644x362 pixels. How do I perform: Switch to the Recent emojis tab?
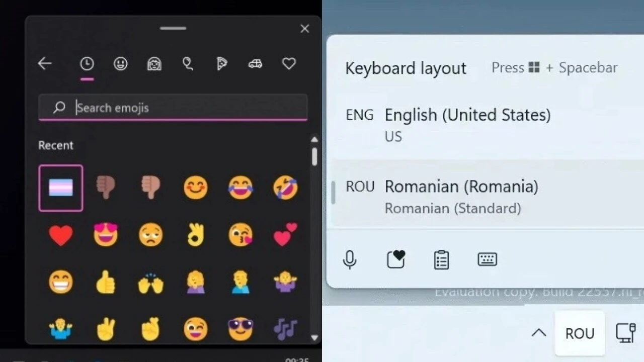click(x=87, y=64)
